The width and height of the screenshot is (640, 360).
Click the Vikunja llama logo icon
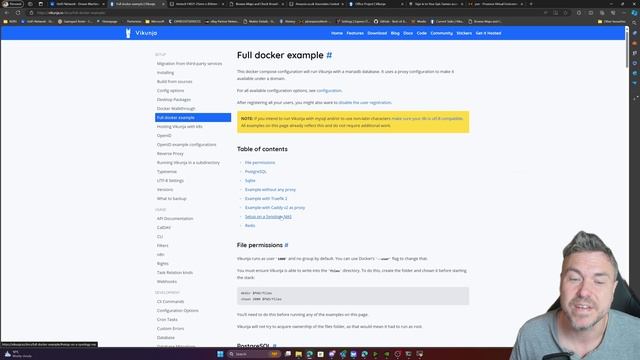click(x=128, y=33)
